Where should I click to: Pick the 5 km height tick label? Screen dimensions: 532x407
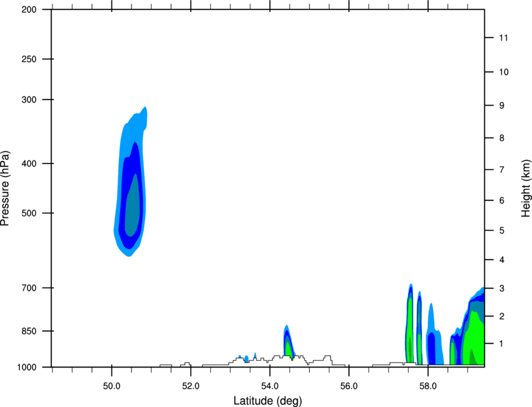coord(502,230)
